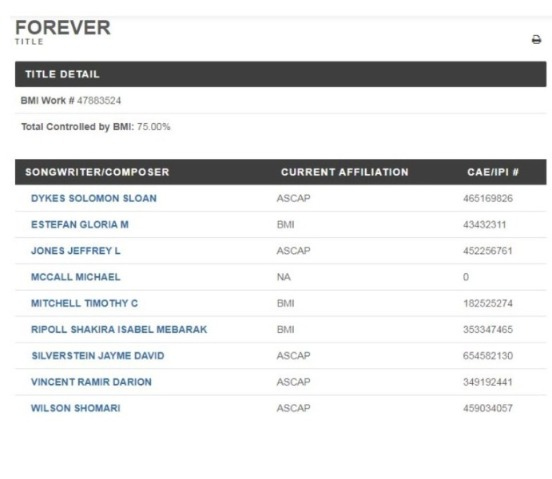Click Shakira's IPI number 353347465
This screenshot has width=552, height=479.
[x=488, y=329]
